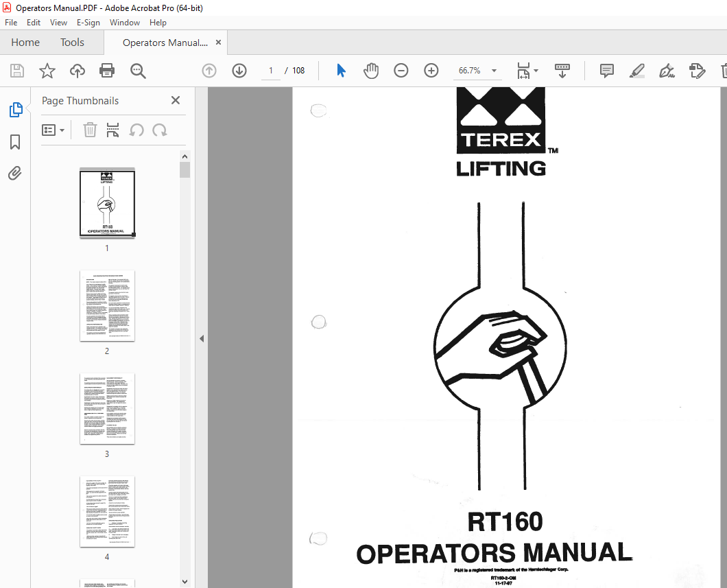This screenshot has width=727, height=588.
Task: Activate the Selection arrow tool
Action: point(342,71)
